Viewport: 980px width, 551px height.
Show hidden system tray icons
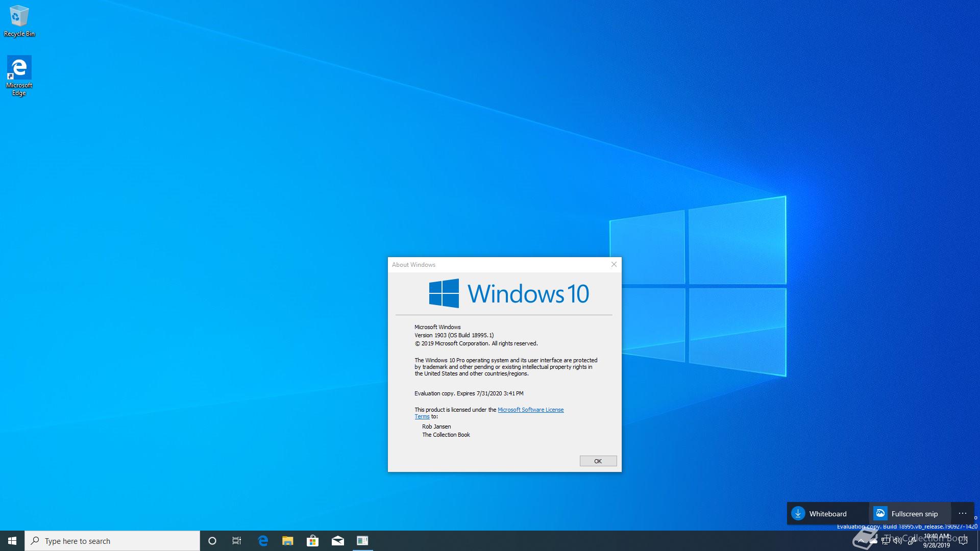pyautogui.click(x=861, y=541)
